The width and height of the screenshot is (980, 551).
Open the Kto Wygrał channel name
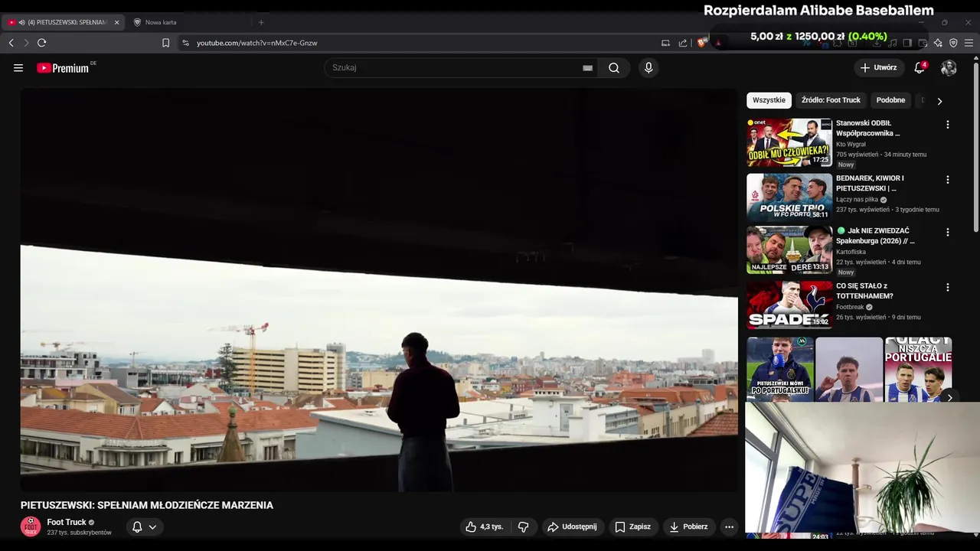(851, 144)
